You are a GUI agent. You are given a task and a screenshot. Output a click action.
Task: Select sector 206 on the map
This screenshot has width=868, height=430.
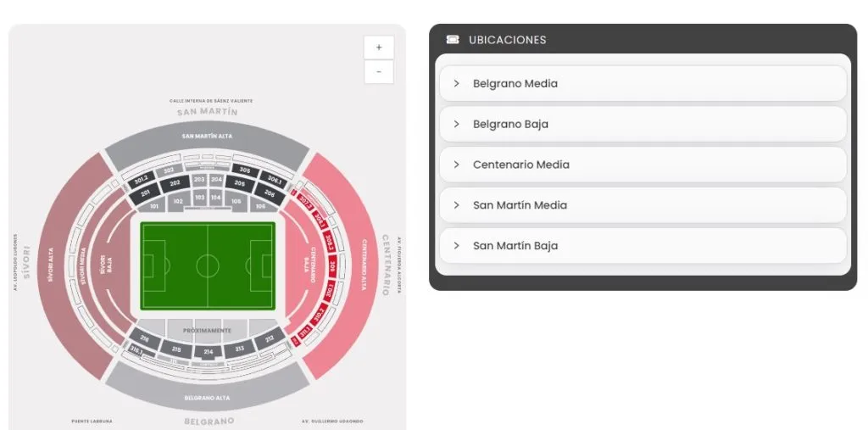click(270, 194)
